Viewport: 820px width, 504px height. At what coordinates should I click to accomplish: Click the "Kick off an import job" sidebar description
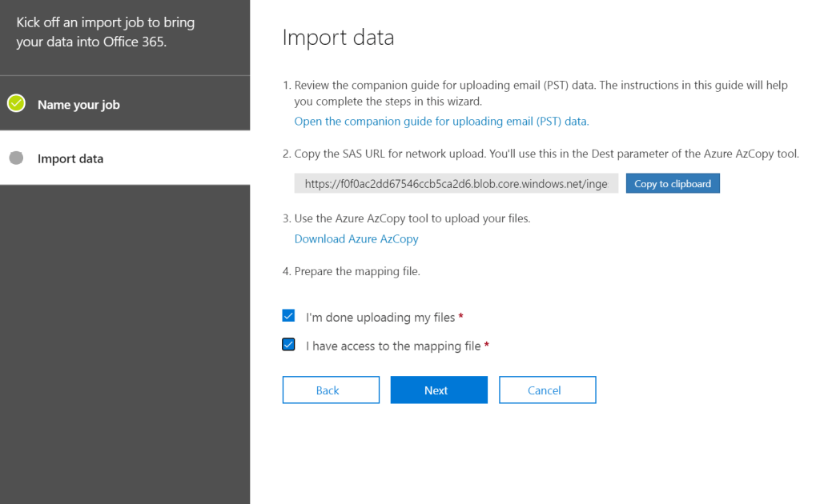[x=105, y=32]
